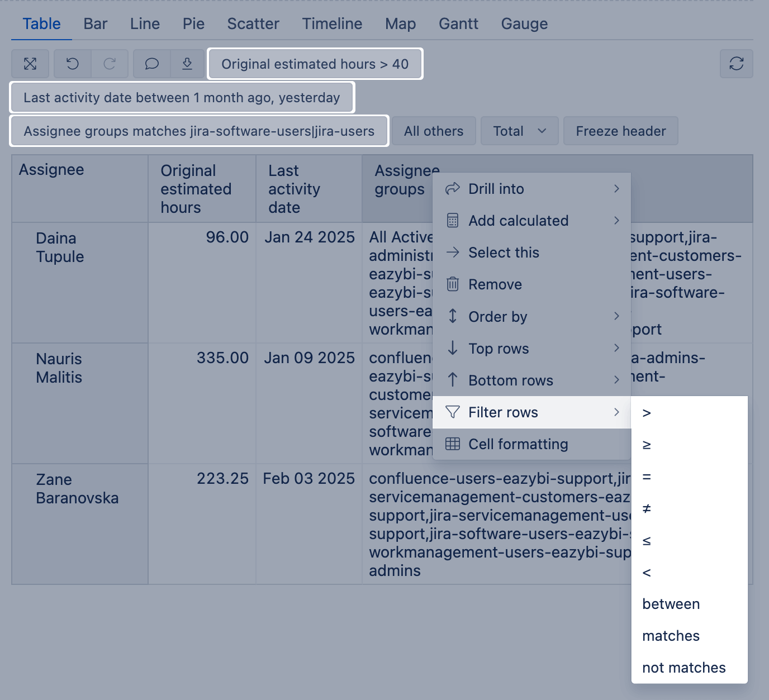Image resolution: width=769 pixels, height=700 pixels.
Task: Open the comment bubble icon
Action: tap(152, 64)
